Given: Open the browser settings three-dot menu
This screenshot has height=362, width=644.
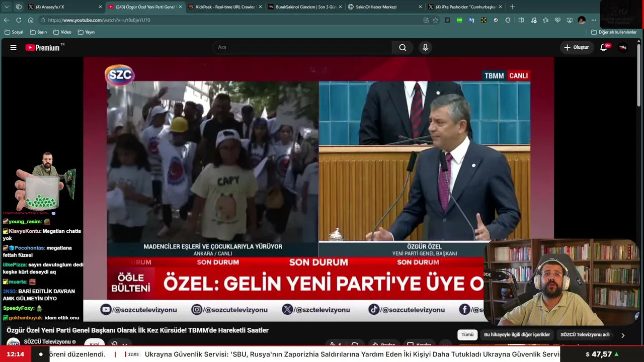Looking at the screenshot, I should pyautogui.click(x=594, y=20).
